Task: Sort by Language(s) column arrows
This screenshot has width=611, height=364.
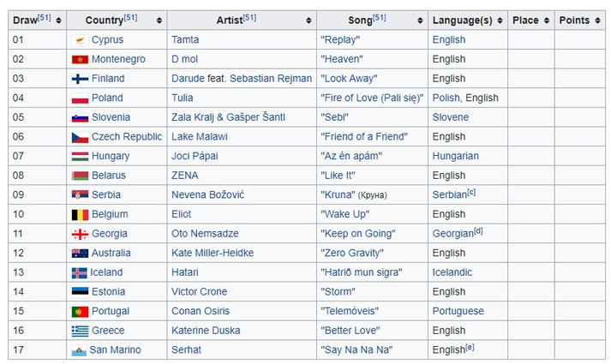Action: pos(500,21)
